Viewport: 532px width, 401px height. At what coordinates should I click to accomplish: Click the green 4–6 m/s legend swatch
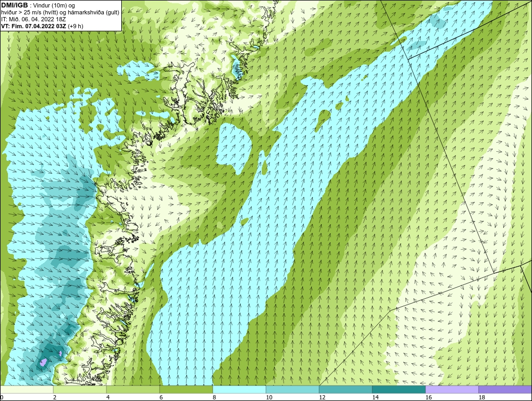tap(133, 389)
